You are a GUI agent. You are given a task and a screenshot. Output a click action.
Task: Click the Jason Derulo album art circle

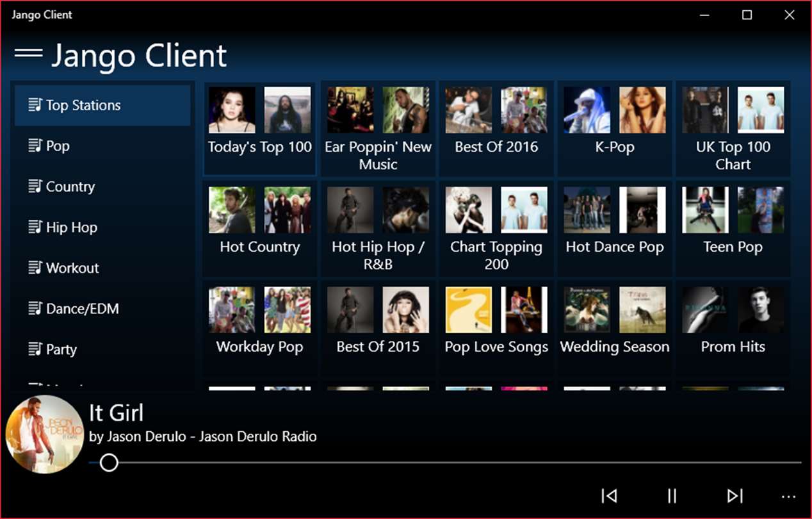44,434
